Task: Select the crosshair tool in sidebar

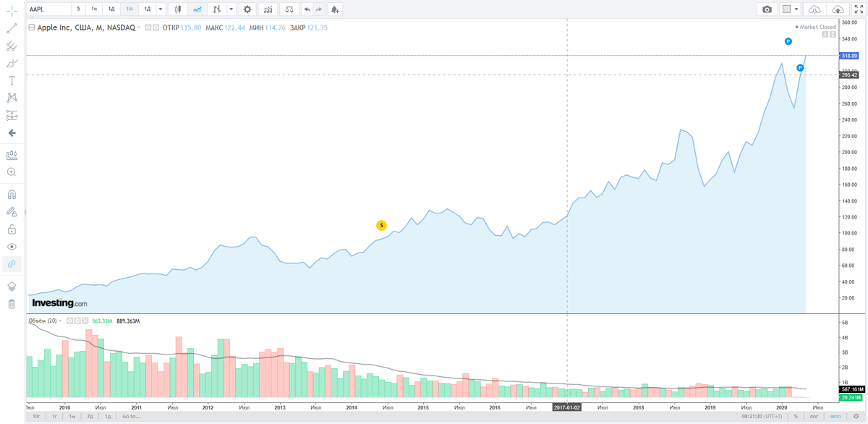Action: click(x=11, y=9)
